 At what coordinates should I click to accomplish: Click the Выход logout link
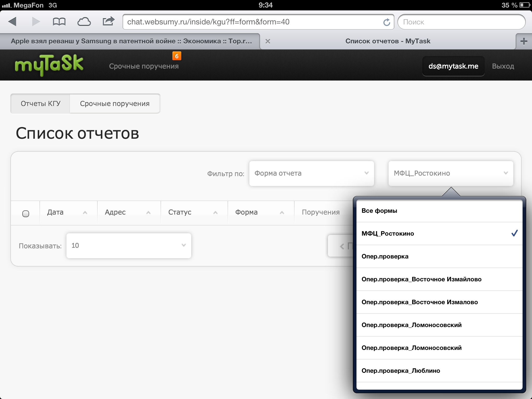[503, 66]
